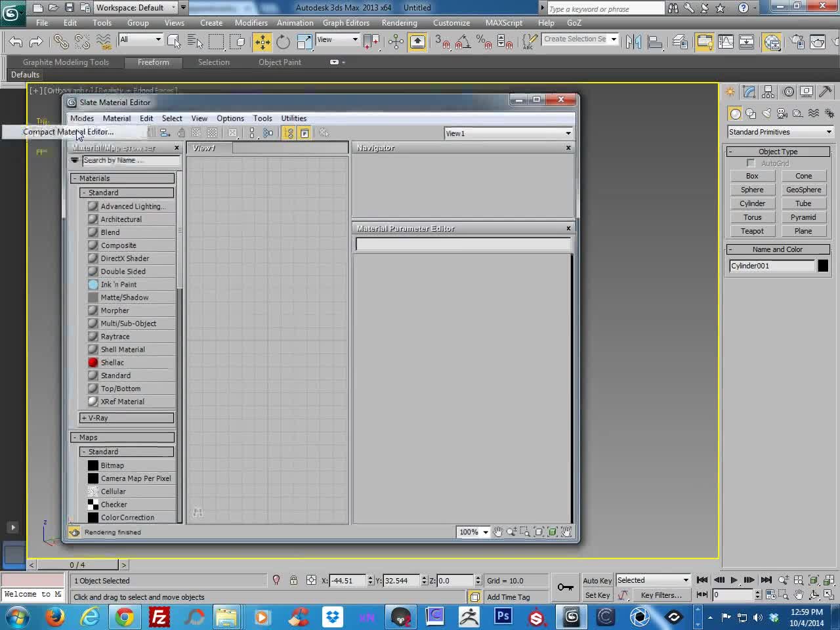This screenshot has width=840, height=630.
Task: Open Curve Editor toolbar icon
Action: click(726, 42)
